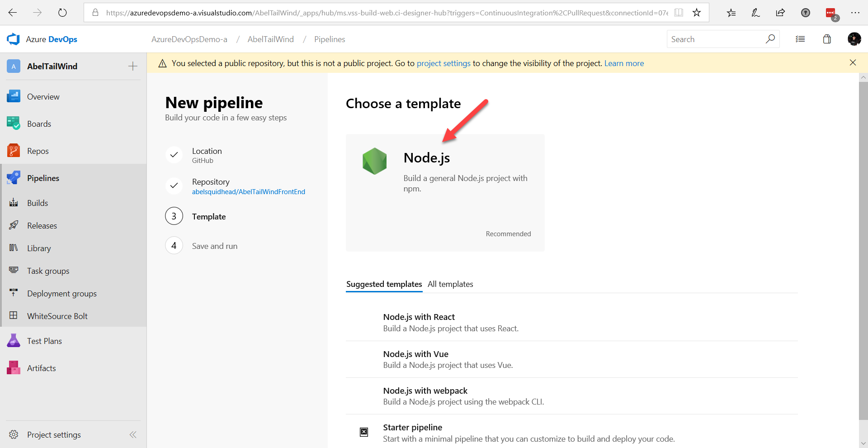Open Repos in the sidebar
868x448 pixels.
pyautogui.click(x=73, y=151)
